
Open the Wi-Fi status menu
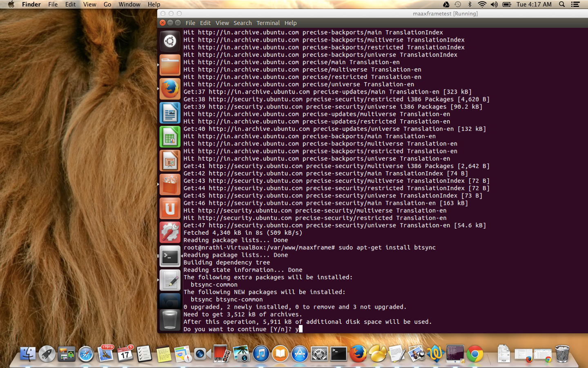click(482, 4)
